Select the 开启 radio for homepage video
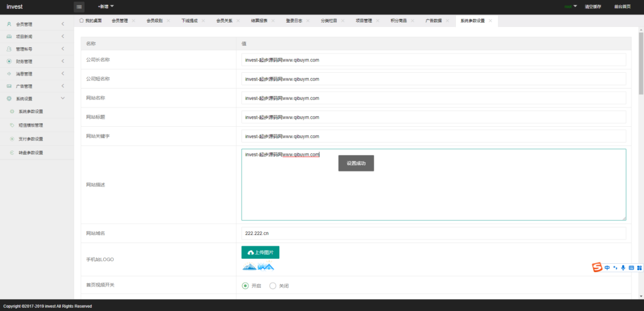This screenshot has width=644, height=311. click(245, 286)
